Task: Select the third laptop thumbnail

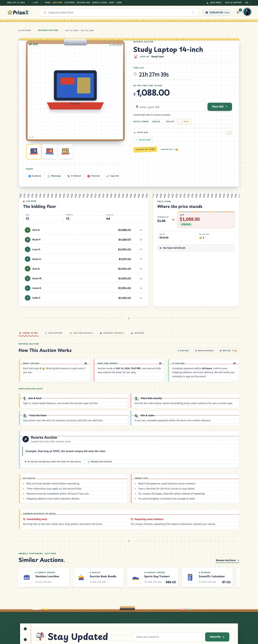Action: (65, 152)
